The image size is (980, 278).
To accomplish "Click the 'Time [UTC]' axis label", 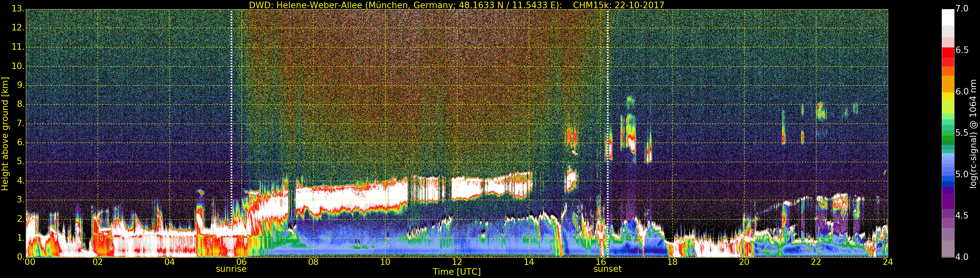I will click(x=457, y=271).
